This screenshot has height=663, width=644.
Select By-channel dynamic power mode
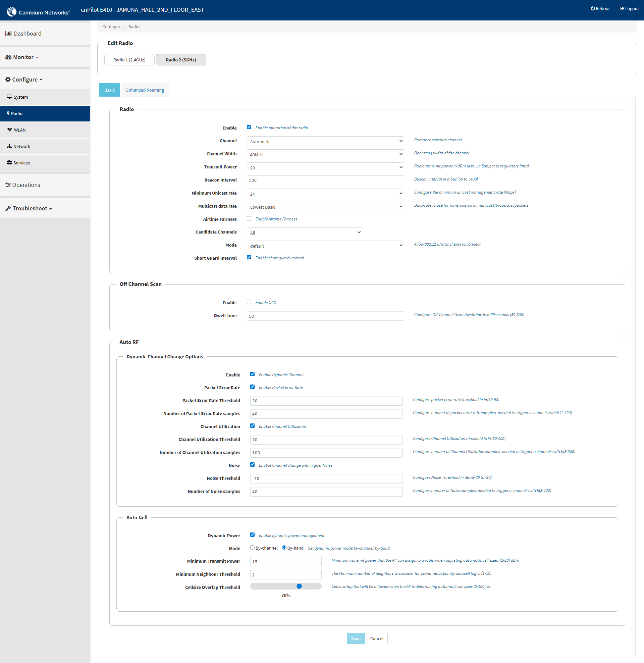(252, 548)
